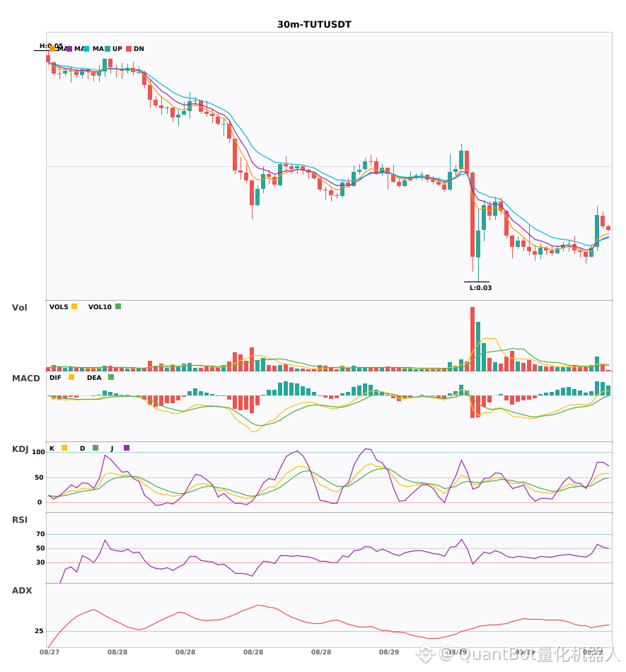Screen dimensions: 626x672
Task: Click the VOL10 legend text
Action: pos(100,307)
